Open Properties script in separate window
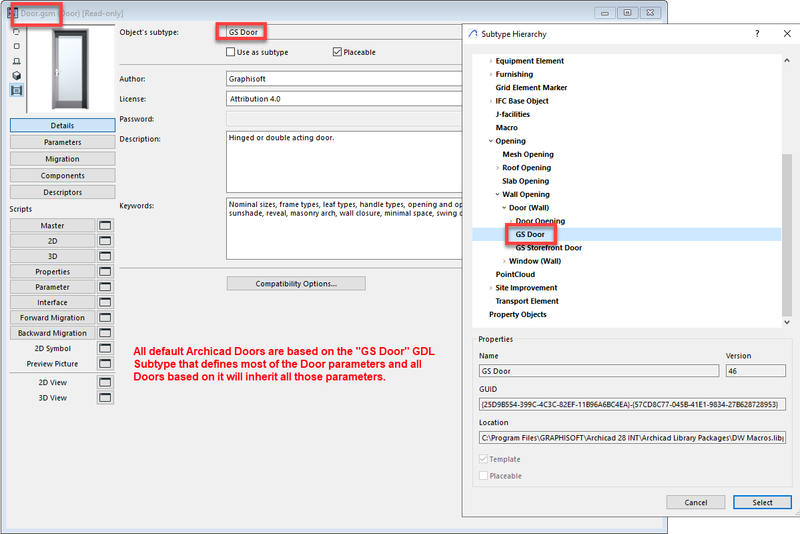The width and height of the screenshot is (800, 534). pyautogui.click(x=105, y=271)
